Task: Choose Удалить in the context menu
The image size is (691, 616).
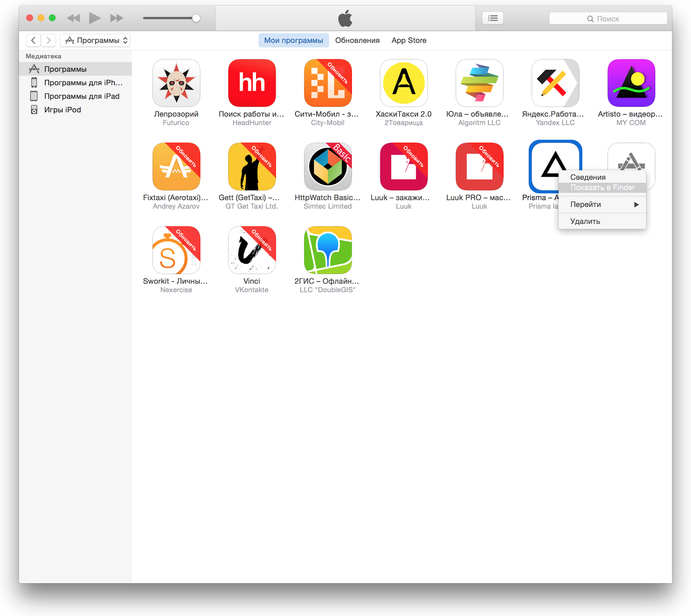Action: (x=602, y=221)
